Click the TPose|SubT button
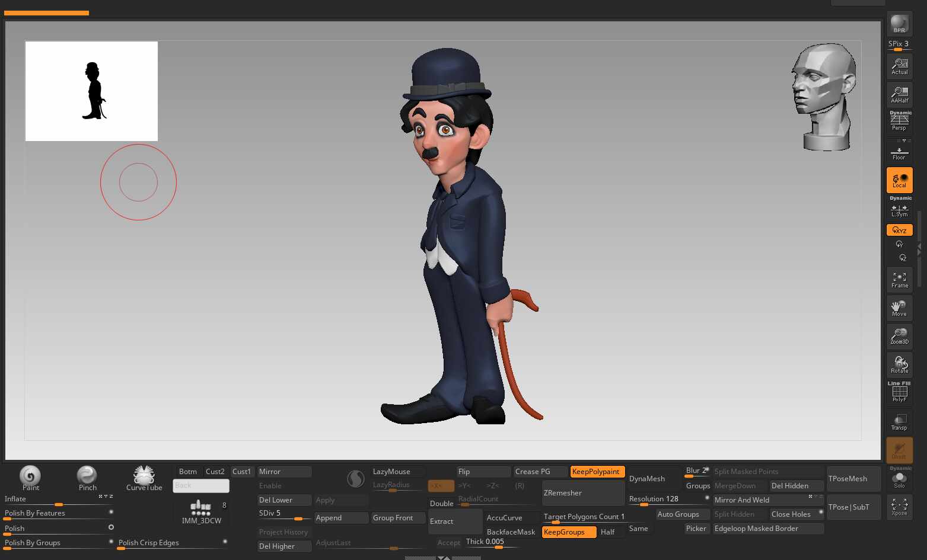This screenshot has width=927, height=560. (853, 507)
